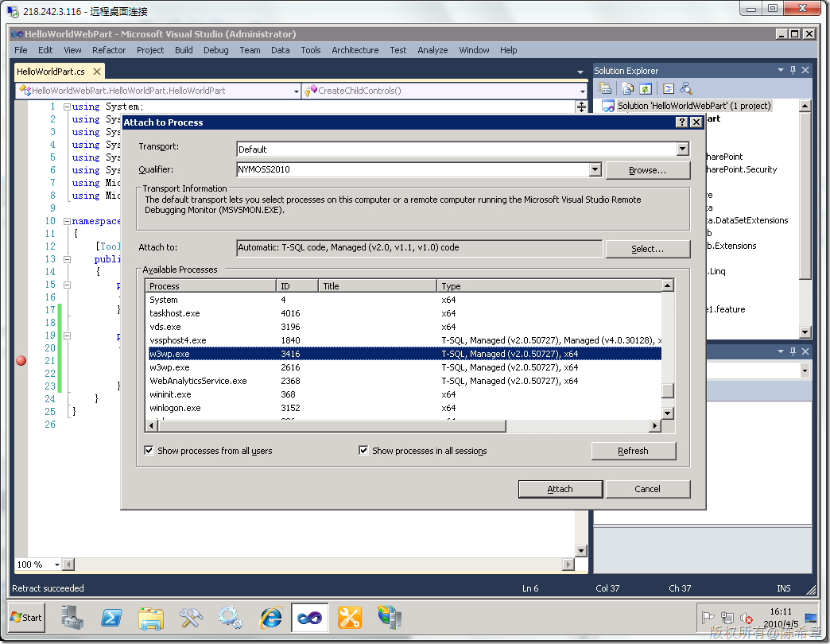Viewport: 830px width, 644px height.
Task: Click the Solution Explorer vertical scrollbar thumb
Action: 805,196
